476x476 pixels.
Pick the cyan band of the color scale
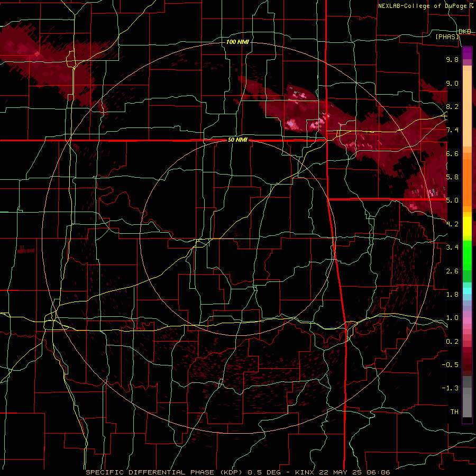coord(467,291)
